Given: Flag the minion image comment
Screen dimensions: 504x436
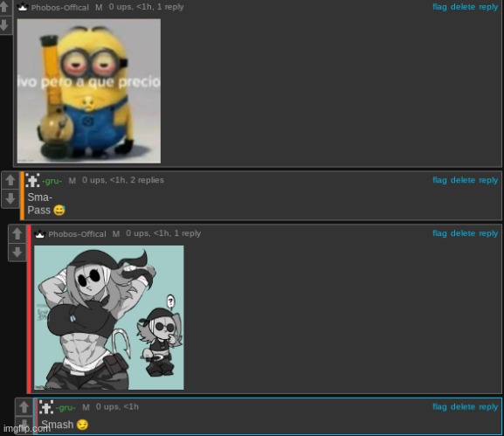Looking at the screenshot, I should click(439, 7).
